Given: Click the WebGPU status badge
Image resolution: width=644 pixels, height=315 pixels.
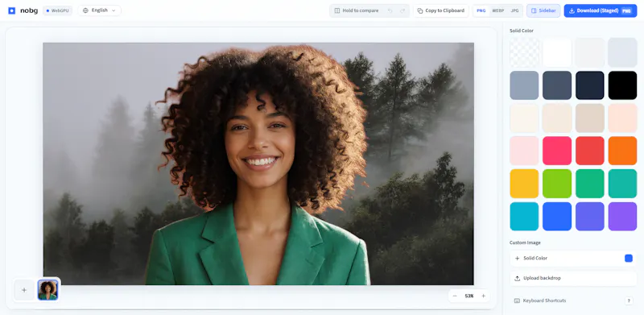Looking at the screenshot, I should coord(57,10).
